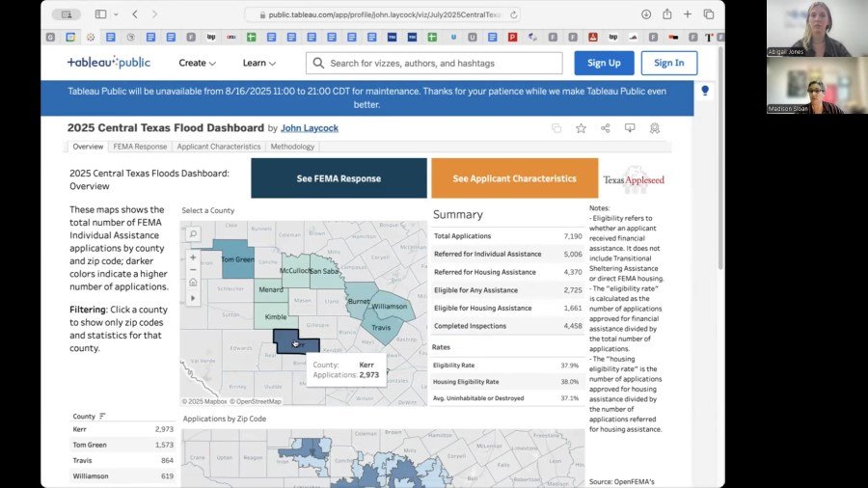The height and width of the screenshot is (488, 868).
Task: Open John Laycock author profile link
Action: [x=310, y=128]
